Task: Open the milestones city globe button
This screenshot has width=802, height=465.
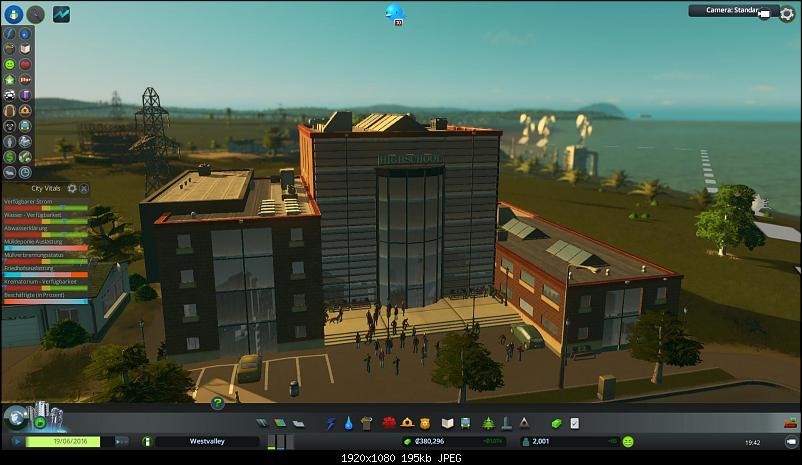Action: pos(15,417)
